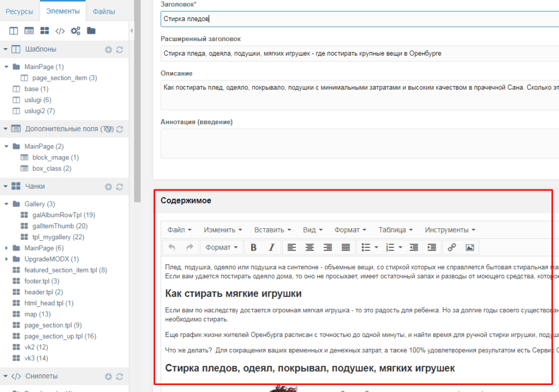Apply italic formatting in the editor

point(271,247)
